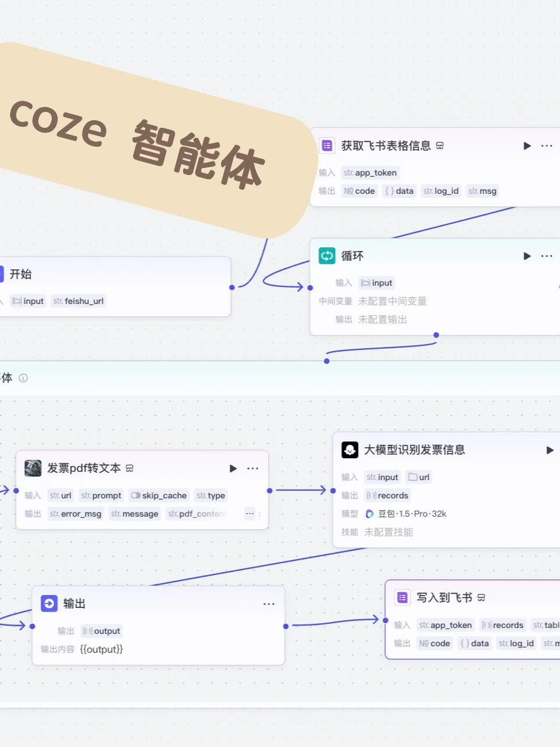The height and width of the screenshot is (747, 560).
Task: Click the app_token input of 获取飞书表格信息
Action: pos(370,173)
